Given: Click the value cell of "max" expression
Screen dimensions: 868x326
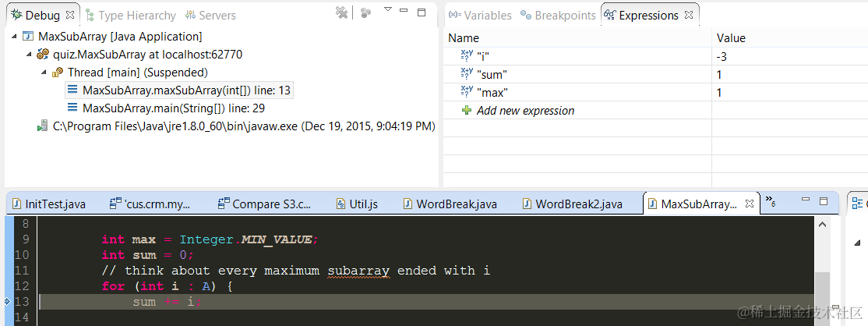Looking at the screenshot, I should pyautogui.click(x=789, y=92).
